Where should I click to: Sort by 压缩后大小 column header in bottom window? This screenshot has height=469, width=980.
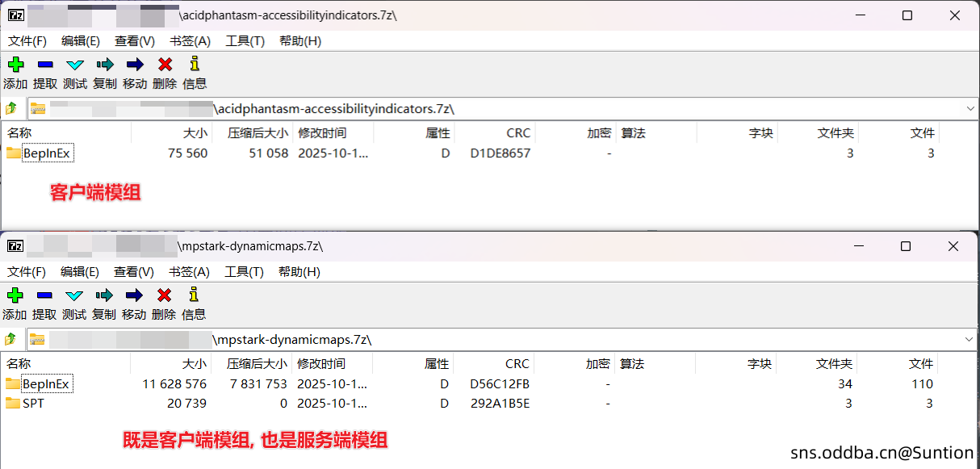pyautogui.click(x=257, y=364)
